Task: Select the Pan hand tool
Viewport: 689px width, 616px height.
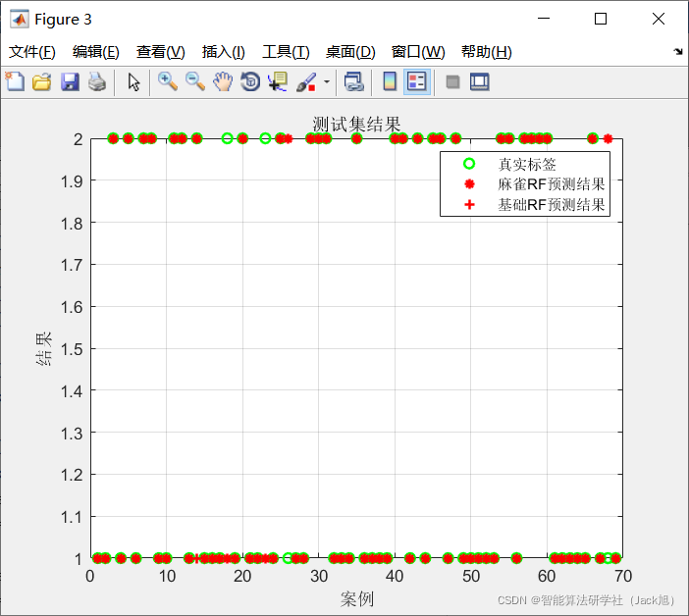Action: (223, 81)
